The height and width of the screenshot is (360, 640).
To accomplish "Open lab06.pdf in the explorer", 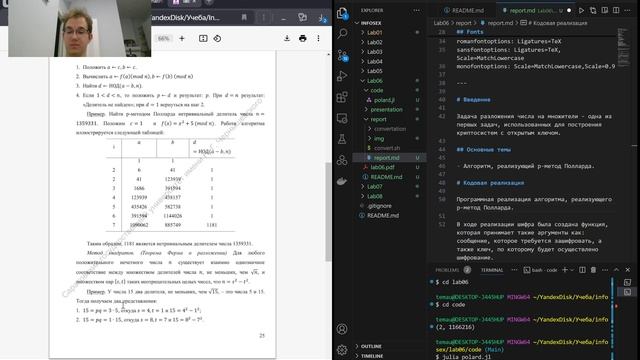I will pyautogui.click(x=390, y=167).
